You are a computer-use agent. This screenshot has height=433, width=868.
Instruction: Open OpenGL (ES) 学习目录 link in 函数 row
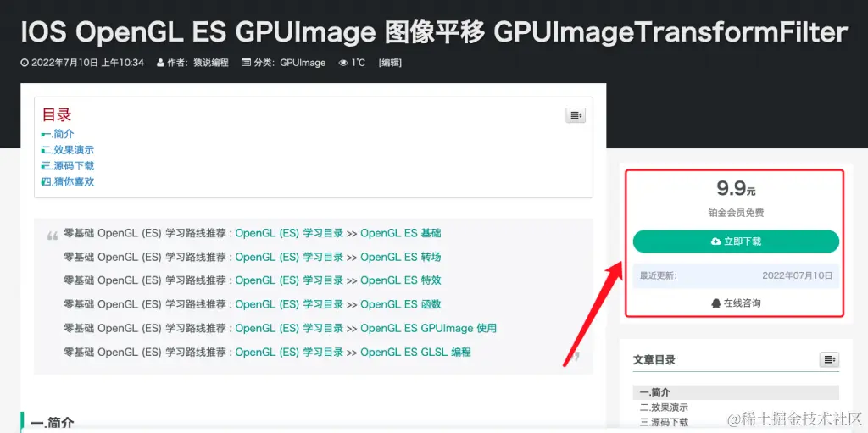click(x=290, y=304)
